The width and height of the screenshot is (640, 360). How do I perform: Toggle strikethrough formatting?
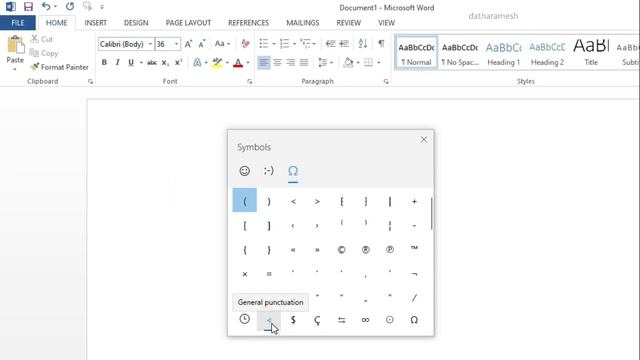pyautogui.click(x=152, y=62)
